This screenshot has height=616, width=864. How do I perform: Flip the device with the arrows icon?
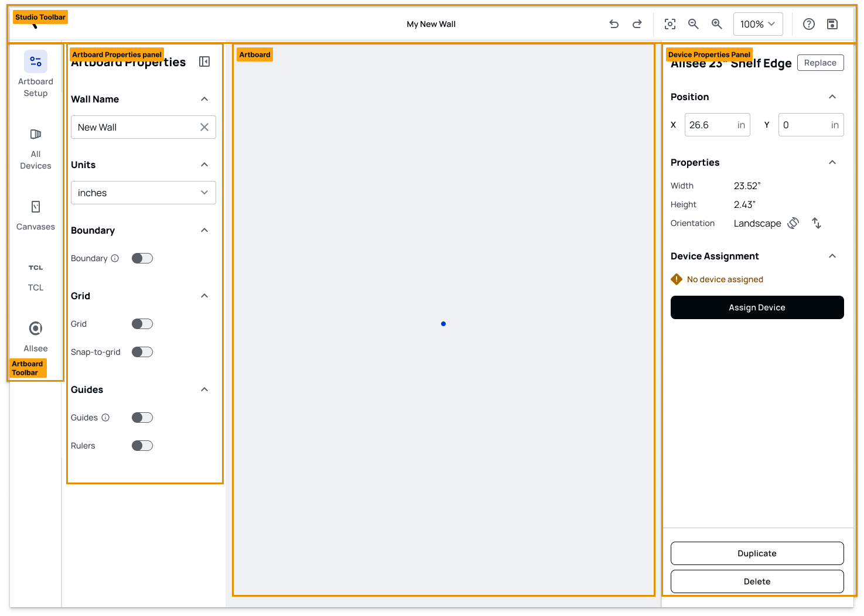click(x=817, y=223)
